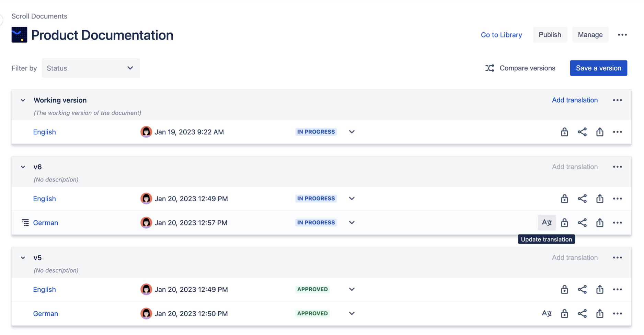This screenshot has height=335, width=644.
Task: Click the avatar in Working version English row
Action: click(x=146, y=132)
